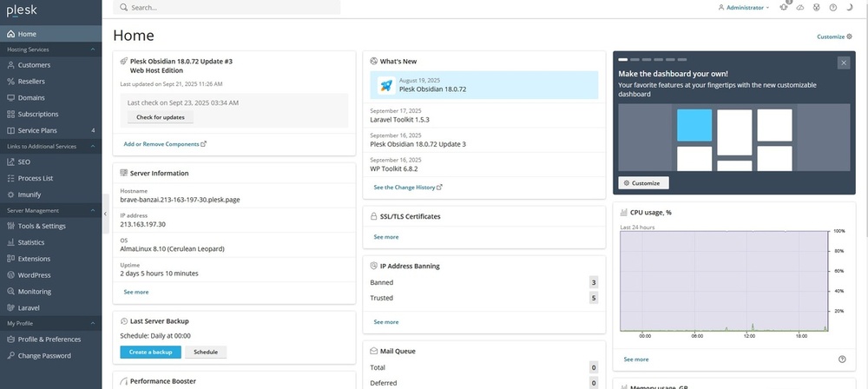Click the Plesk logo
Screen dimensions: 868x389
(23, 10)
